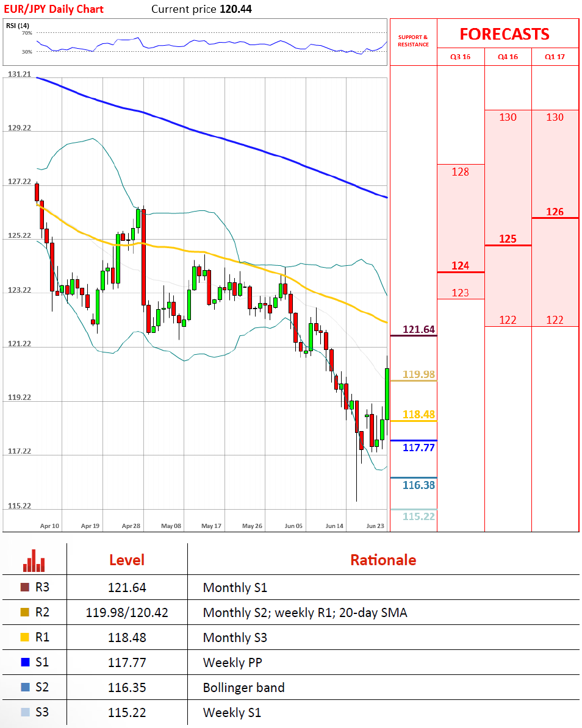
Task: Click the Rationale column header
Action: [x=383, y=560]
